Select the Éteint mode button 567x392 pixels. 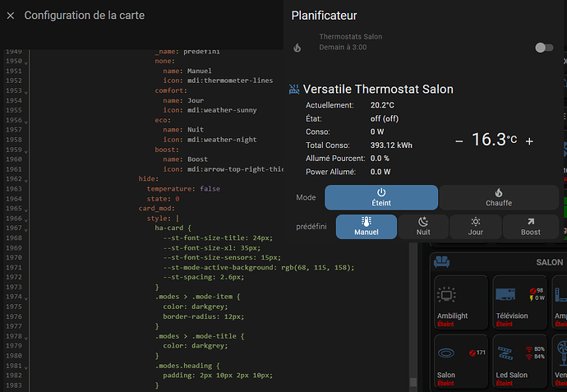point(381,197)
